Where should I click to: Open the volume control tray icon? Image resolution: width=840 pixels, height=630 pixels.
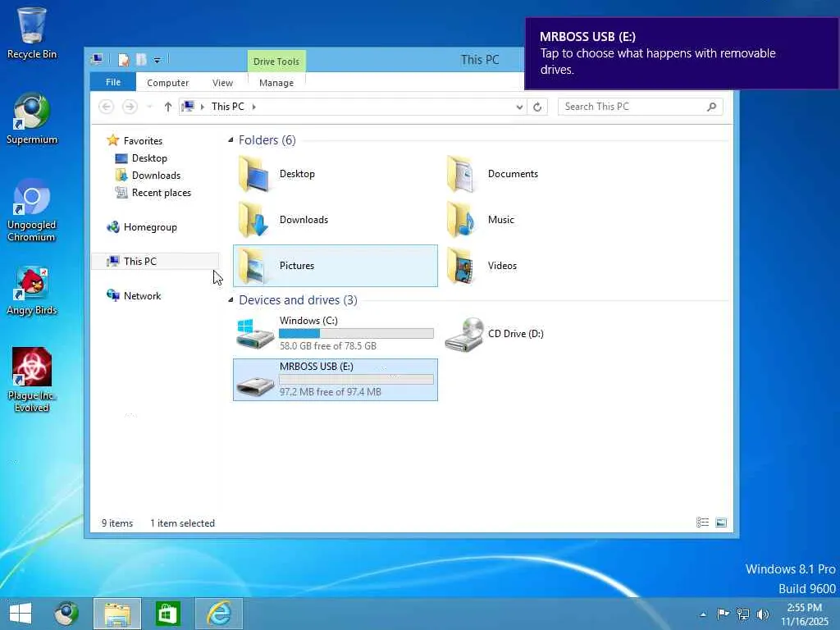[x=762, y=614]
